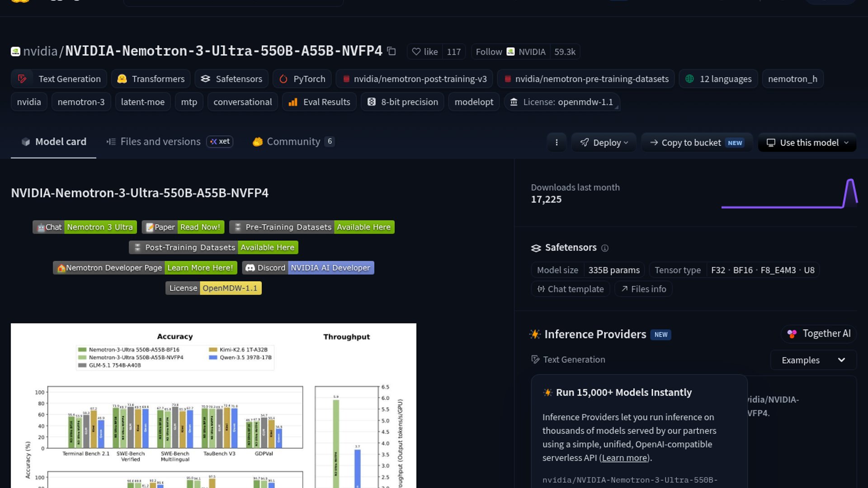Click the Safetensors tag

pos(231,79)
